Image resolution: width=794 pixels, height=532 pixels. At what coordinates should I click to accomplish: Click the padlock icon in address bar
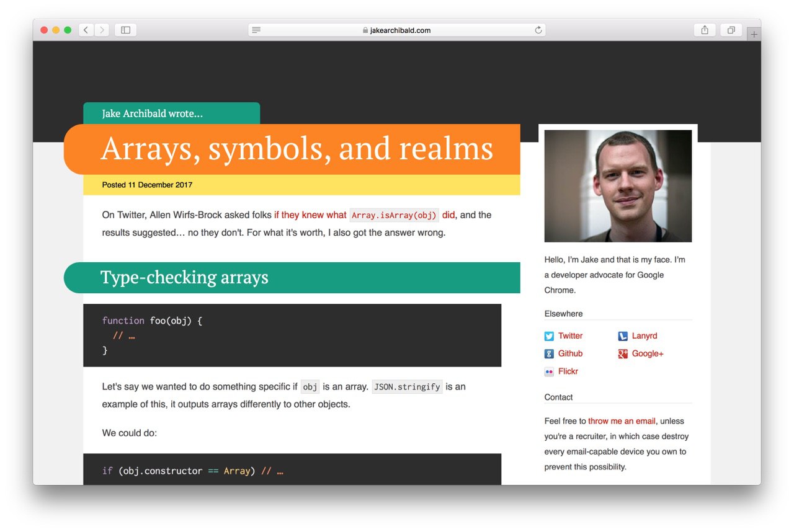point(366,30)
